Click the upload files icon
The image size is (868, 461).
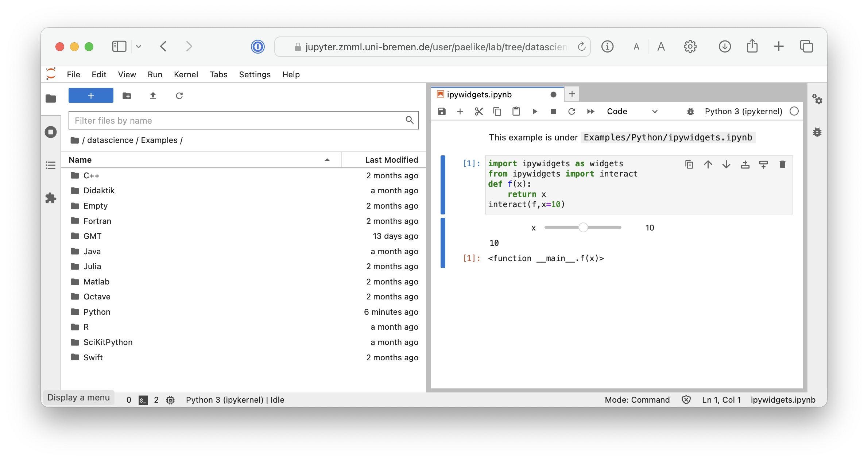pos(153,96)
